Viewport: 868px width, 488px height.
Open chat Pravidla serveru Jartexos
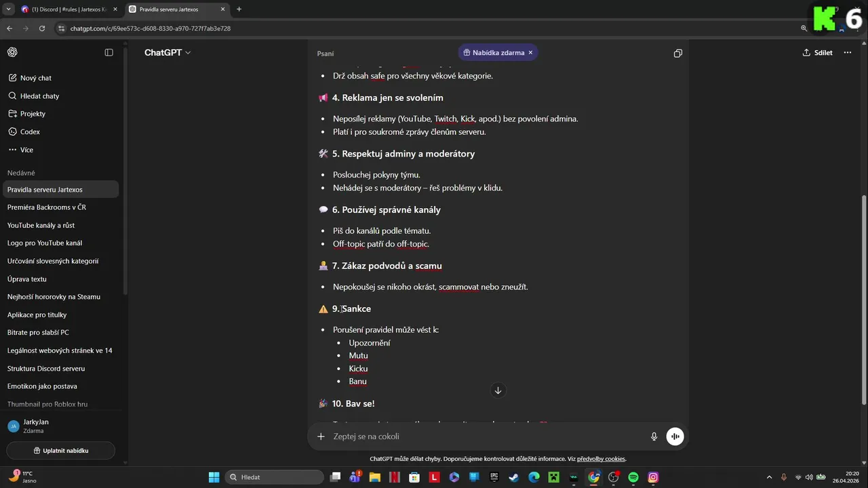(61, 190)
